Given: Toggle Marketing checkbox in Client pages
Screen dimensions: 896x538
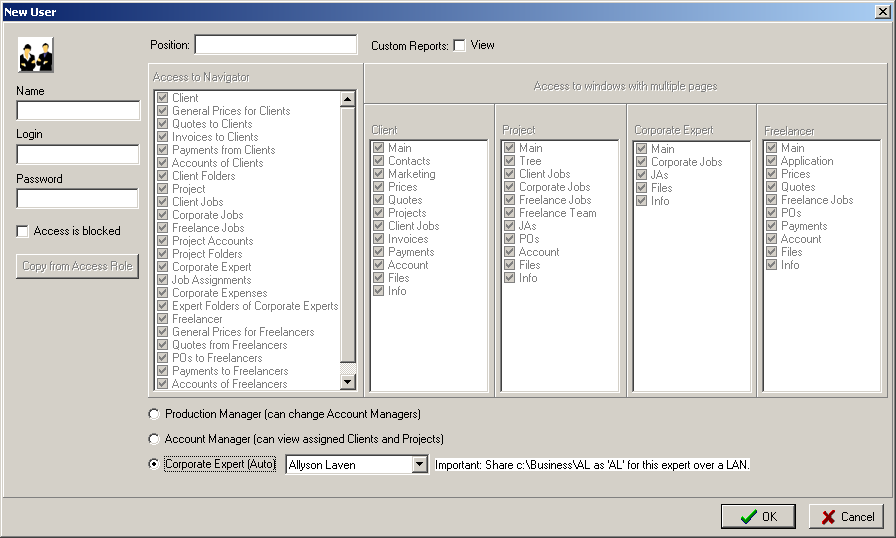Looking at the screenshot, I should click(x=378, y=174).
